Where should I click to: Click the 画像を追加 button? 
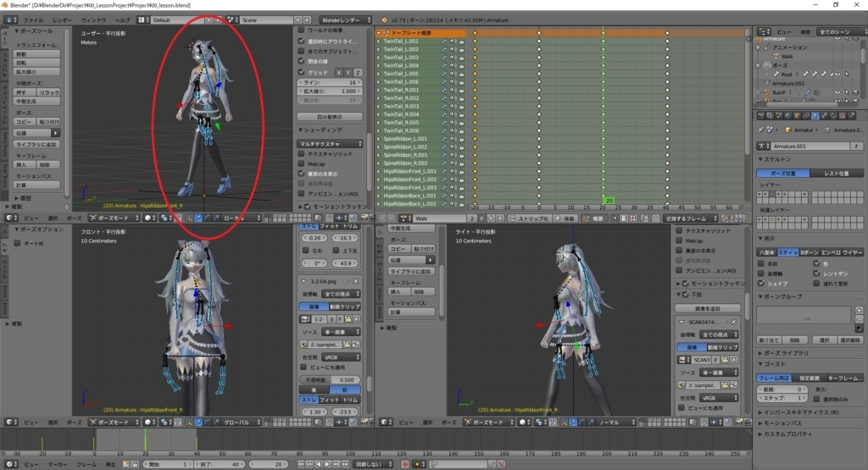(x=708, y=308)
